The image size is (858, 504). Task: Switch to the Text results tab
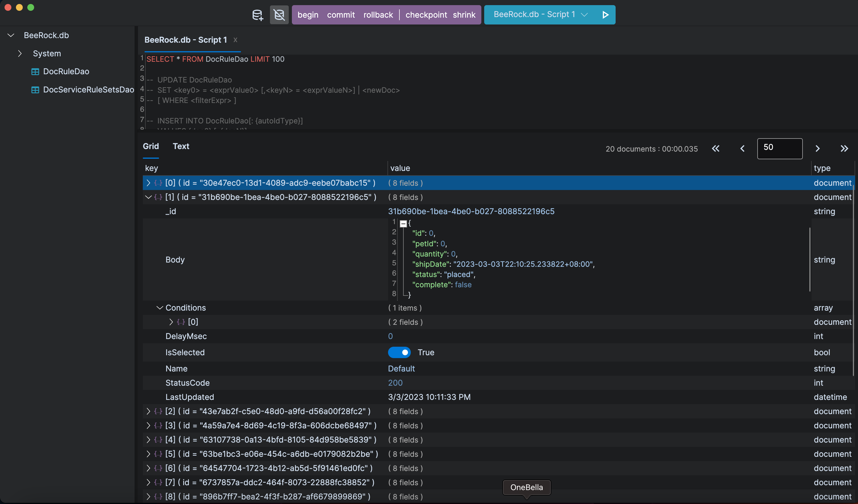(x=181, y=146)
